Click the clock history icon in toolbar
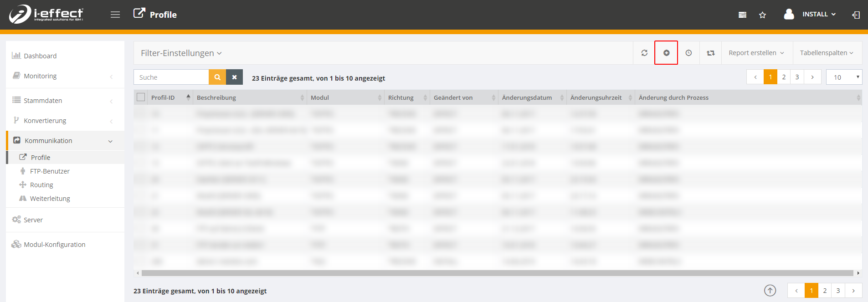 pyautogui.click(x=688, y=53)
